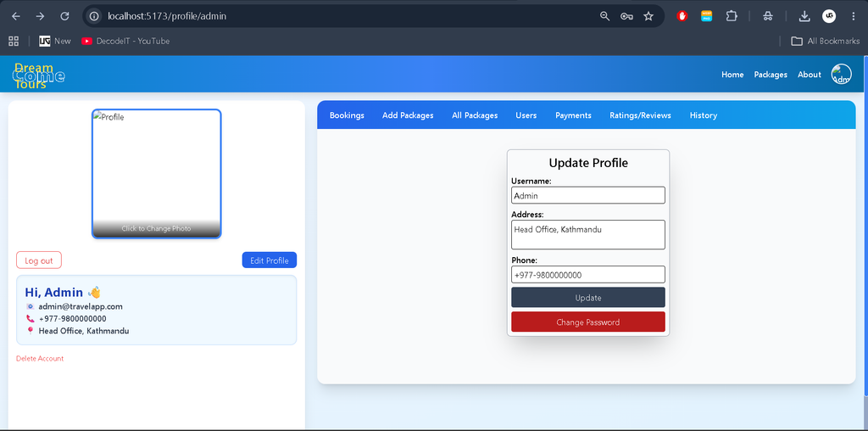
Task: Click into the Address text area
Action: point(588,234)
